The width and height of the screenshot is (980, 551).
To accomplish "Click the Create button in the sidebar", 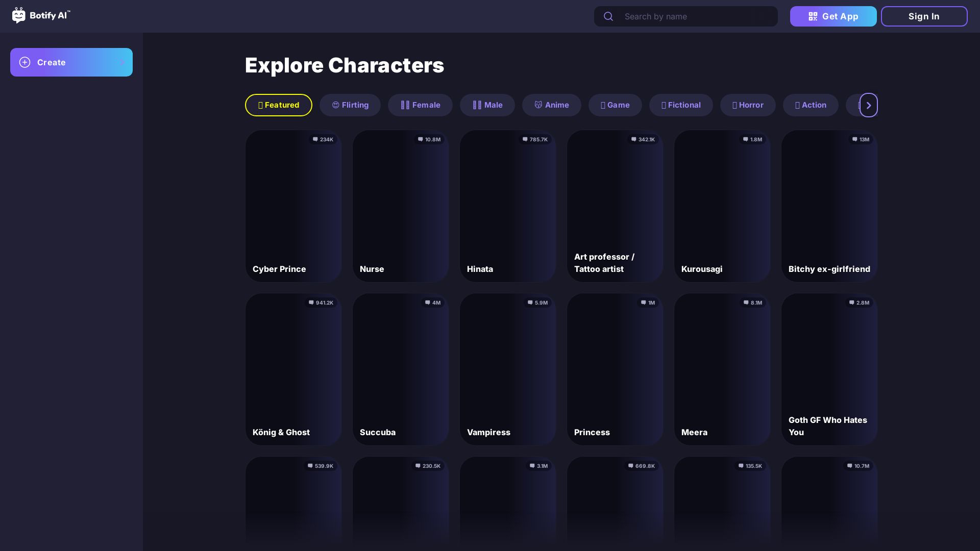I will pos(71,62).
